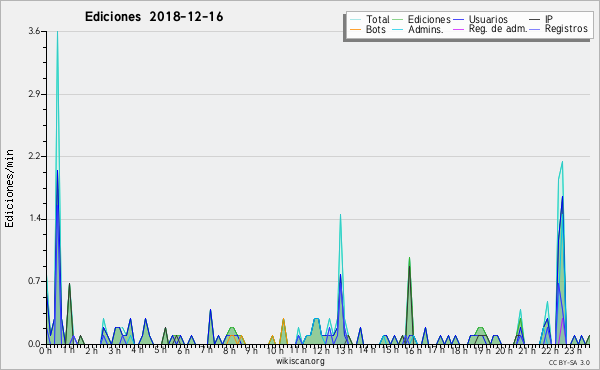
Task: Select the Registros legend label
Action: tap(566, 29)
